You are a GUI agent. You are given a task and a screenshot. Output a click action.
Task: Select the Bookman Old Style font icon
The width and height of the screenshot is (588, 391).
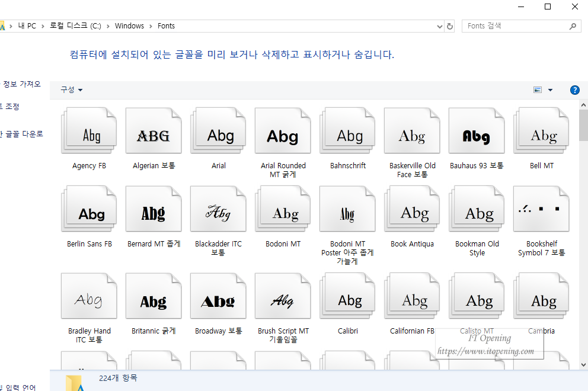point(477,209)
